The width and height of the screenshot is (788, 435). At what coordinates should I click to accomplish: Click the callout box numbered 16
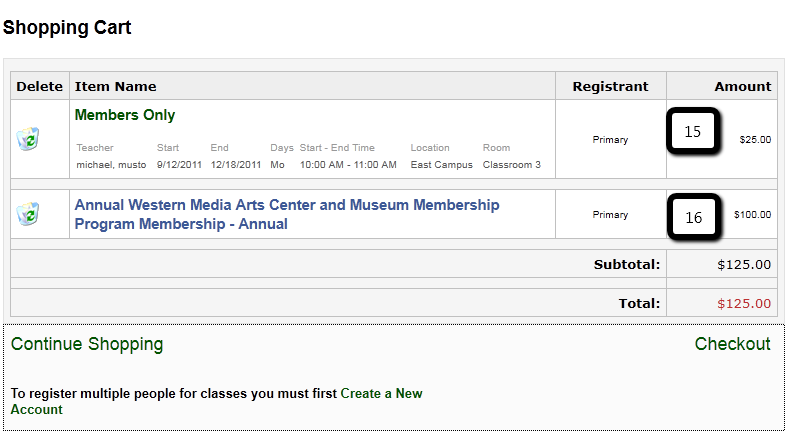coord(694,216)
